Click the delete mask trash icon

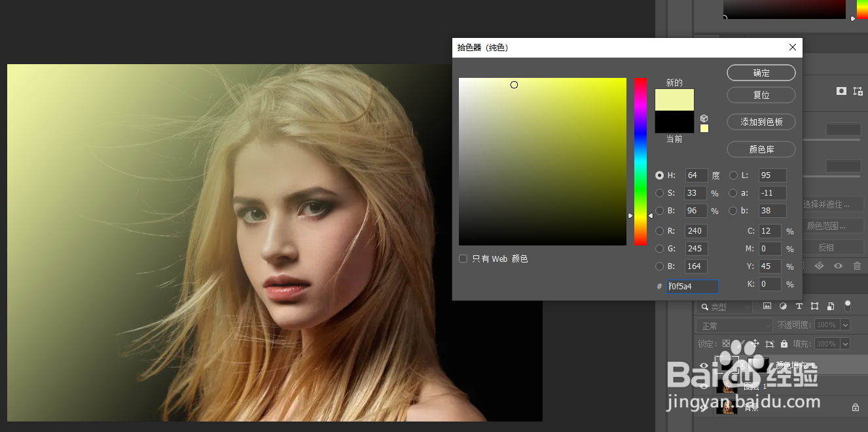point(857,266)
